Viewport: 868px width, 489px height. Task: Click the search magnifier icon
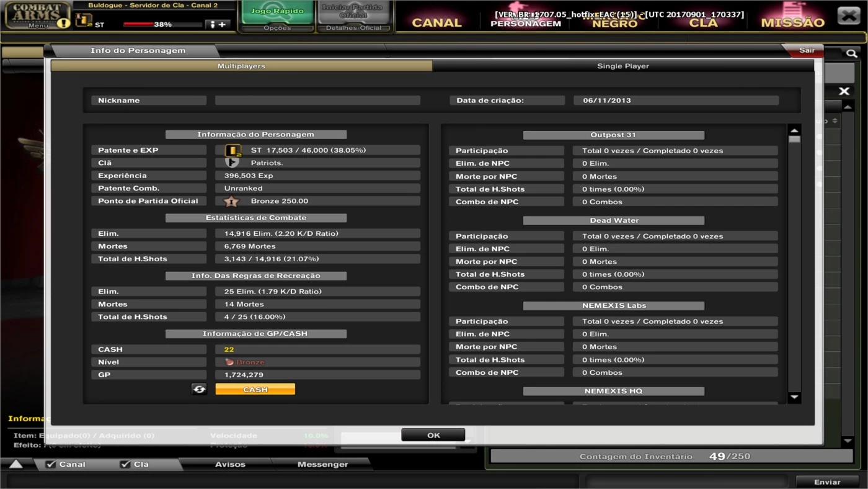point(852,54)
